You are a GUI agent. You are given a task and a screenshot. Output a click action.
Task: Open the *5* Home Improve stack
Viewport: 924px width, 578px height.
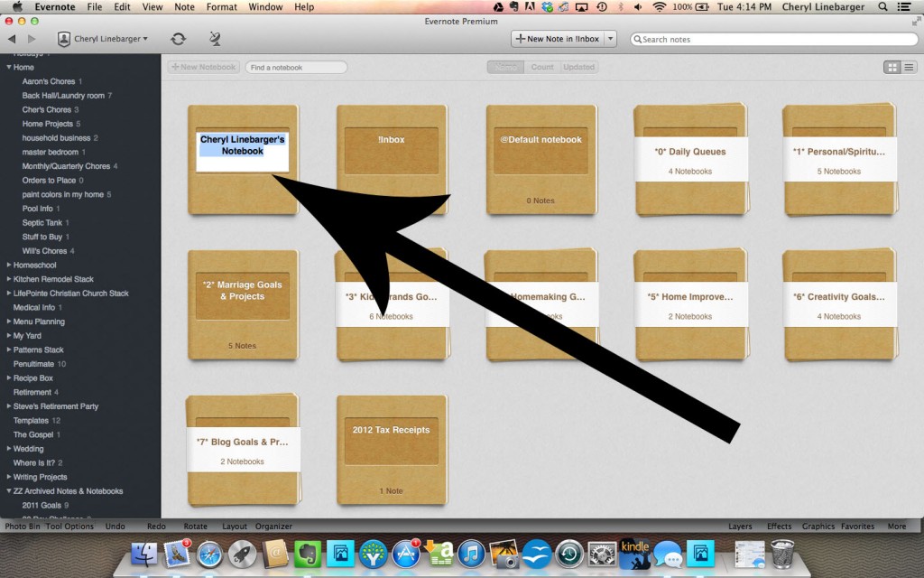pyautogui.click(x=690, y=305)
